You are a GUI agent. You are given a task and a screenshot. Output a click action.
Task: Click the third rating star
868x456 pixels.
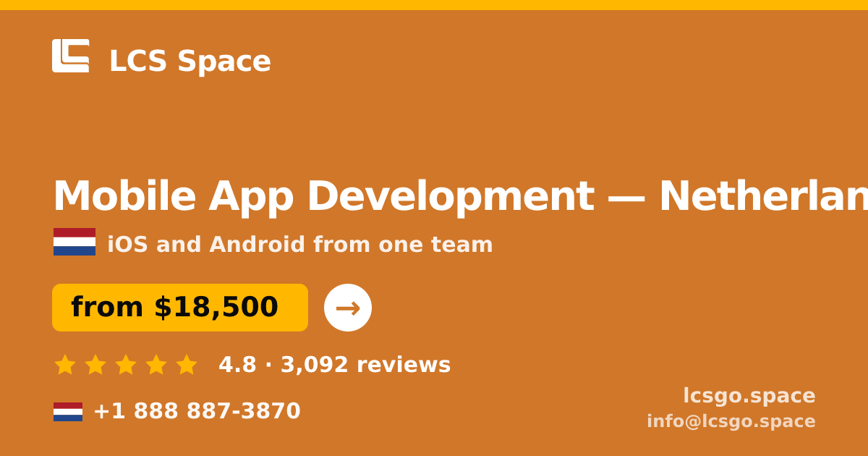126,365
